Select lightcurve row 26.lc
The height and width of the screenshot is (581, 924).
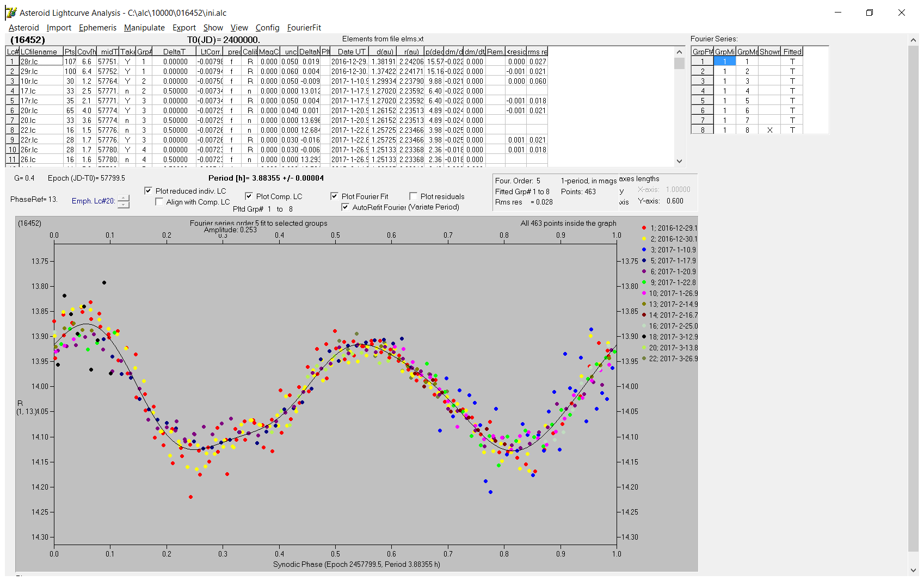276,159
